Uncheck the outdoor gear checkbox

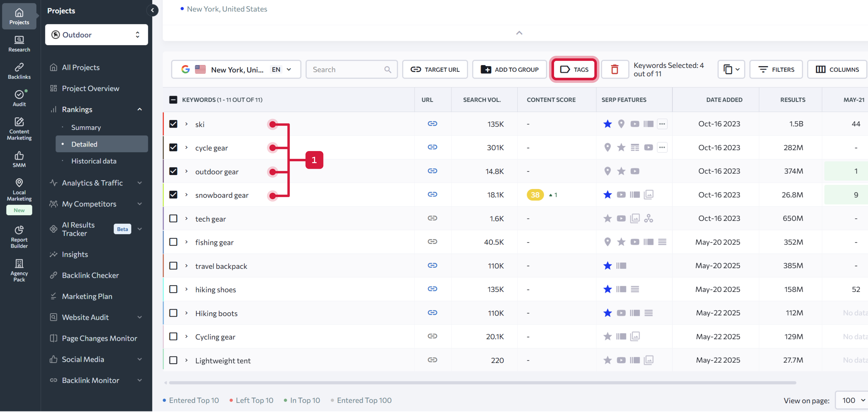(x=173, y=171)
